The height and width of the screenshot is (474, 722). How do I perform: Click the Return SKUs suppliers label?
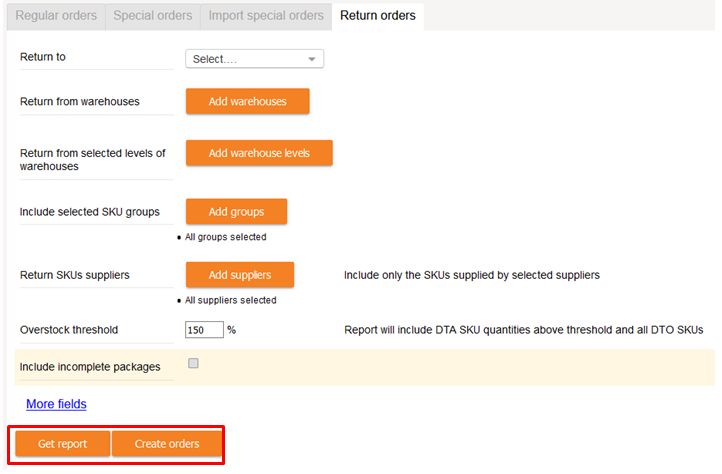point(75,274)
